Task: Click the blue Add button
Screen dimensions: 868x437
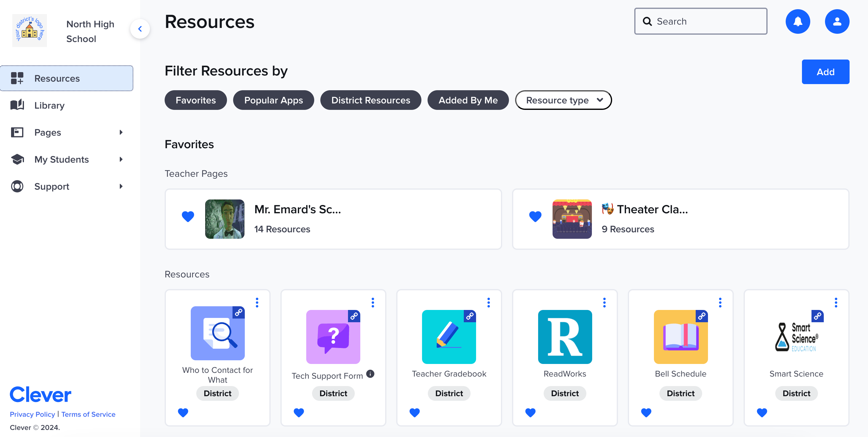Action: [x=825, y=72]
